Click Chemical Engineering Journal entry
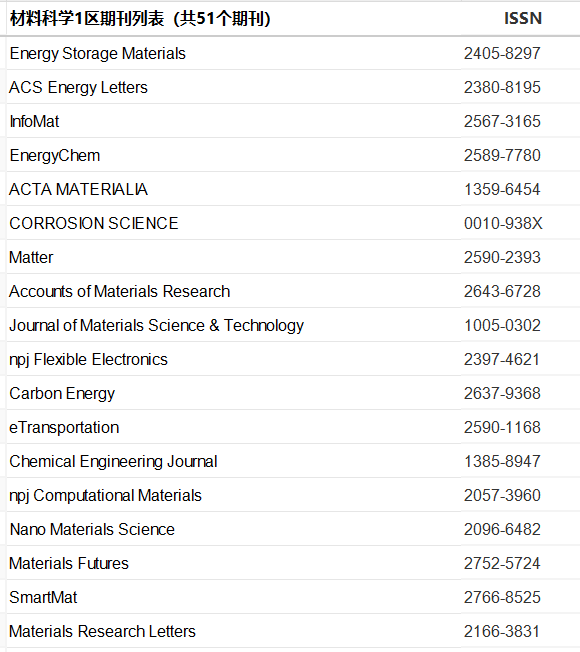This screenshot has width=580, height=652. pyautogui.click(x=113, y=462)
